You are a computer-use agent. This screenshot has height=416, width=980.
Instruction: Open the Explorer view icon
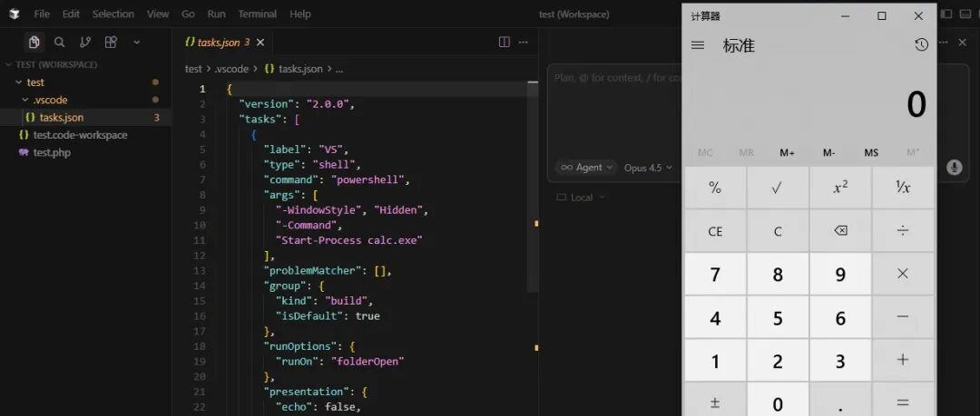(34, 42)
